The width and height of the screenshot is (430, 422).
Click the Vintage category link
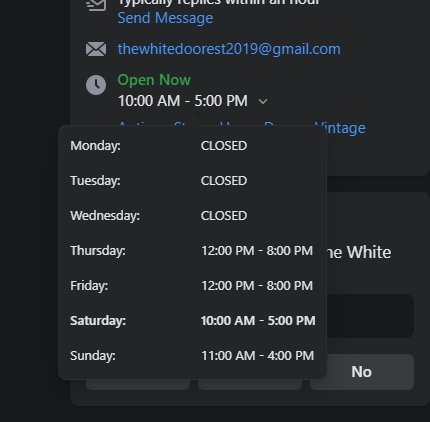tap(340, 128)
